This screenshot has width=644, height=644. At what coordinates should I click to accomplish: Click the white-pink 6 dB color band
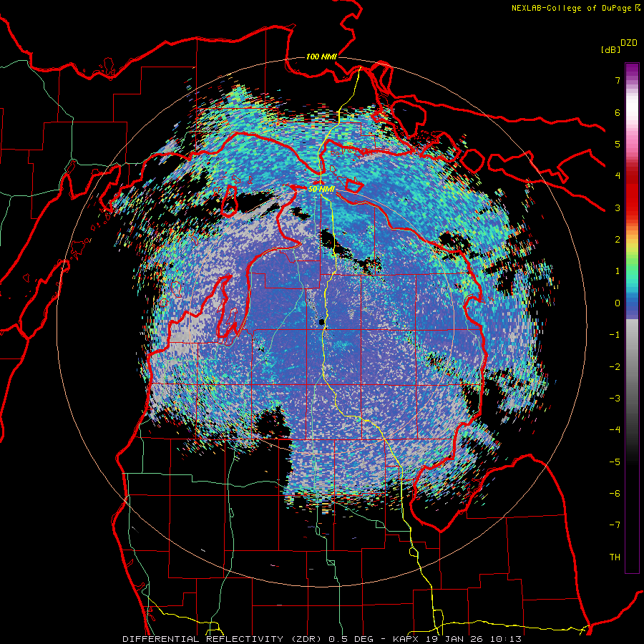(632, 112)
